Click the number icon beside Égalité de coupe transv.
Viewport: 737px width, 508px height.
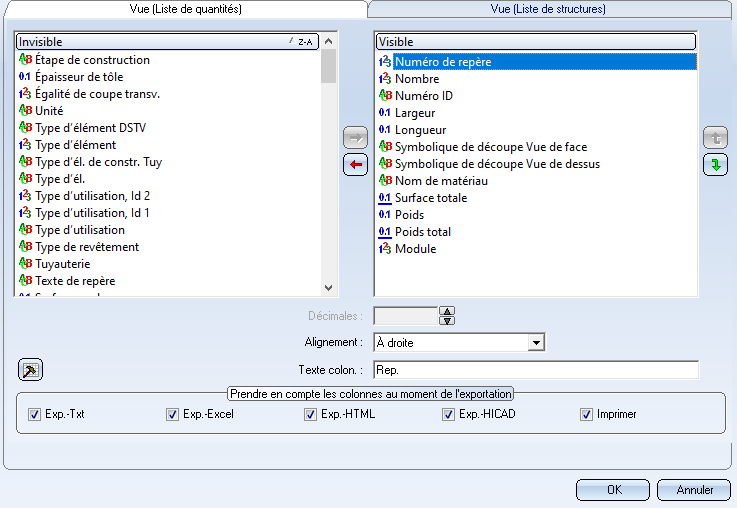click(x=25, y=94)
